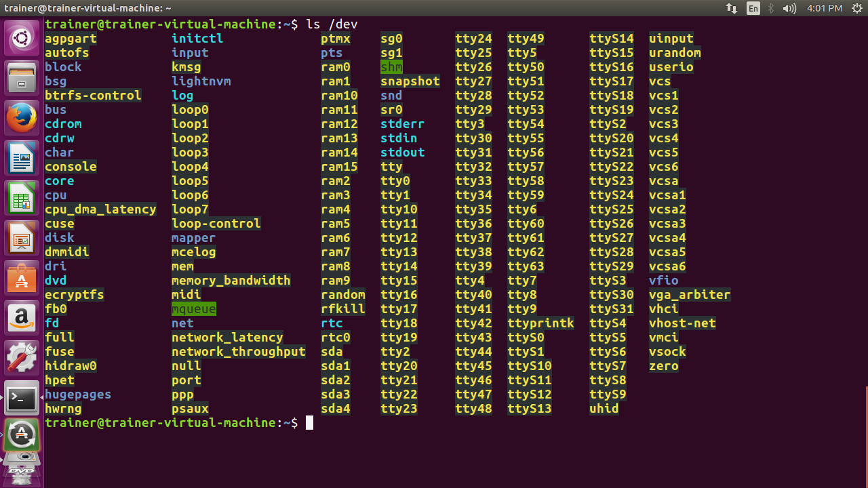Open the Ubuntu Dash search launcher
Image resolution: width=868 pixels, height=488 pixels.
point(22,38)
